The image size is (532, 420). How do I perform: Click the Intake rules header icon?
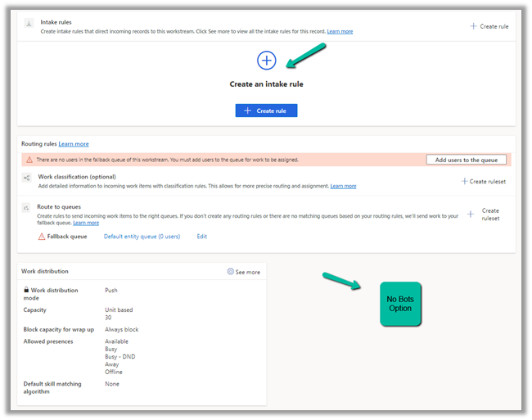[x=29, y=25]
